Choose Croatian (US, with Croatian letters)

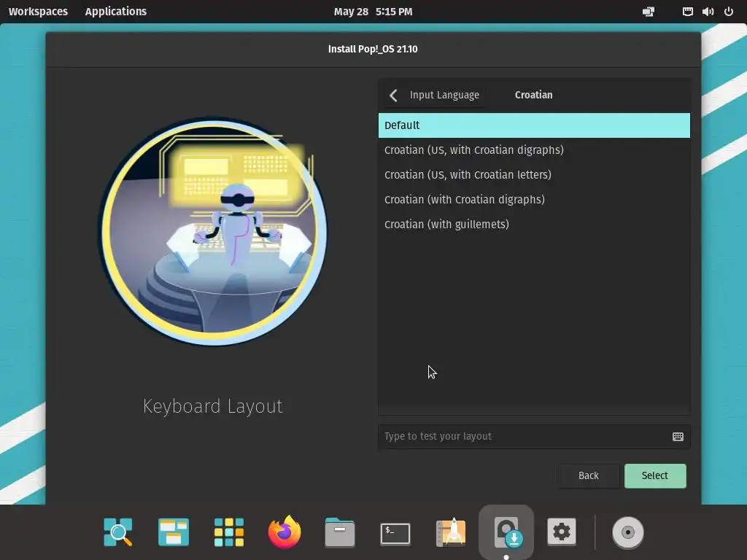[534, 175]
